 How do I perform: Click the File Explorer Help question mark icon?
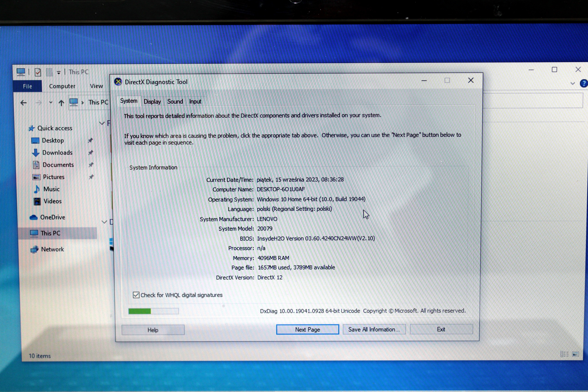[x=584, y=83]
